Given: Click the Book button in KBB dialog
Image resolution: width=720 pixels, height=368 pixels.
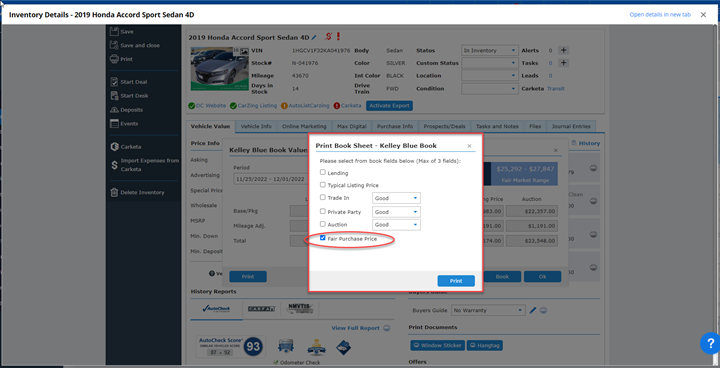Looking at the screenshot, I should pos(502,277).
